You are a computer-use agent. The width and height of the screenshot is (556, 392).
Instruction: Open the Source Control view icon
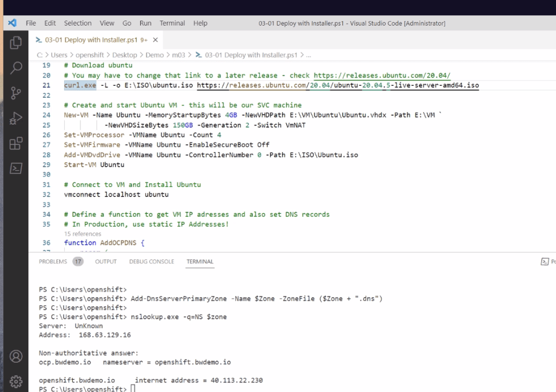(16, 93)
